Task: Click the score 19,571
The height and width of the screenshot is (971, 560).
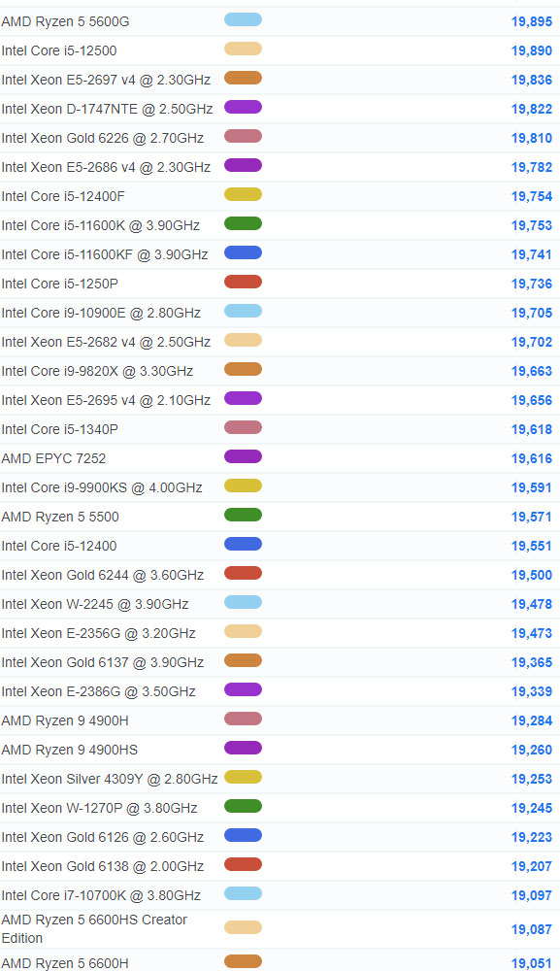Action: pyautogui.click(x=532, y=517)
